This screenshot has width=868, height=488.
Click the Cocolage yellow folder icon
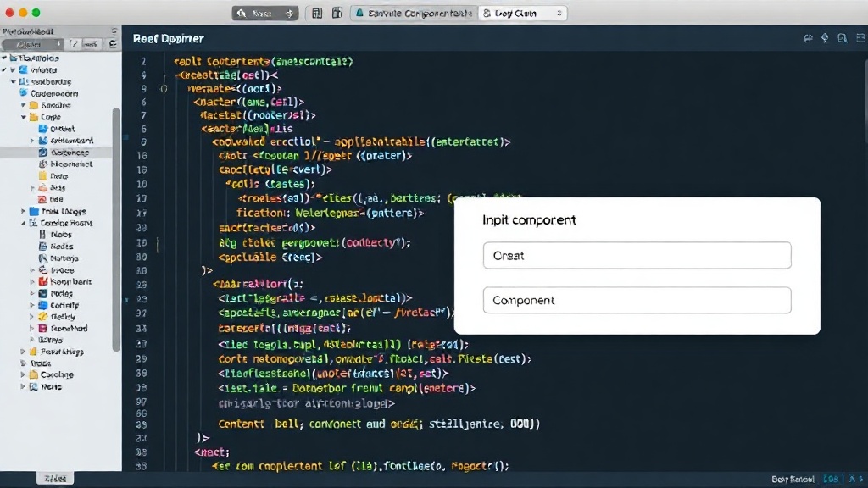34,374
